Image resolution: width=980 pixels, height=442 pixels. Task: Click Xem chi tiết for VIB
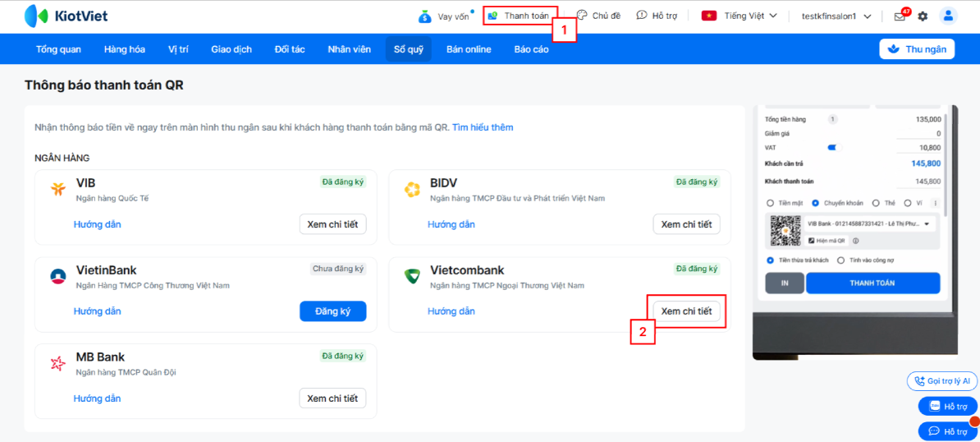click(x=332, y=224)
